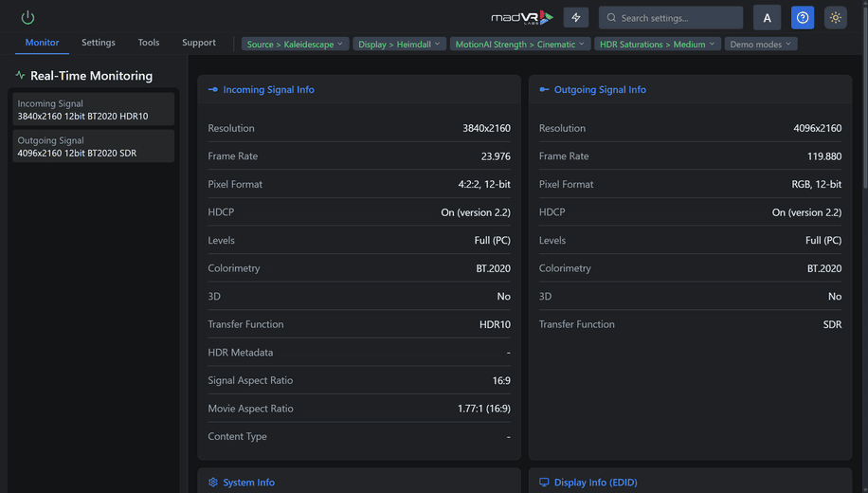The image size is (868, 493).
Task: Click the Search settings input field
Action: 678,18
